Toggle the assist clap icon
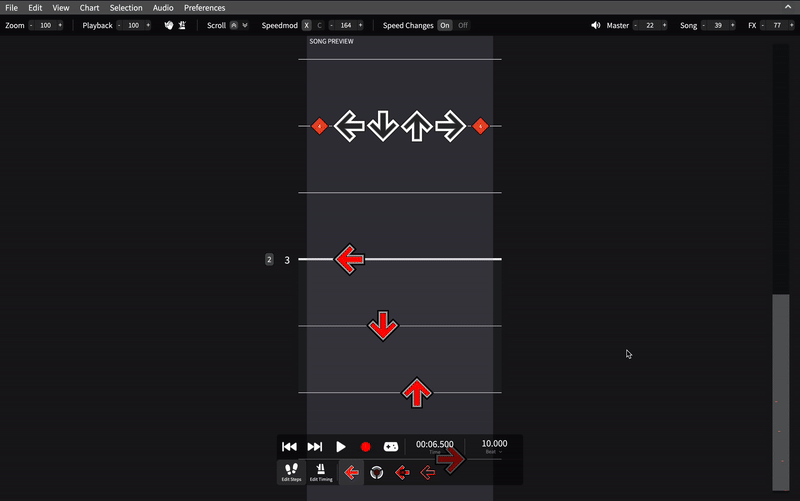This screenshot has height=501, width=800. (169, 25)
